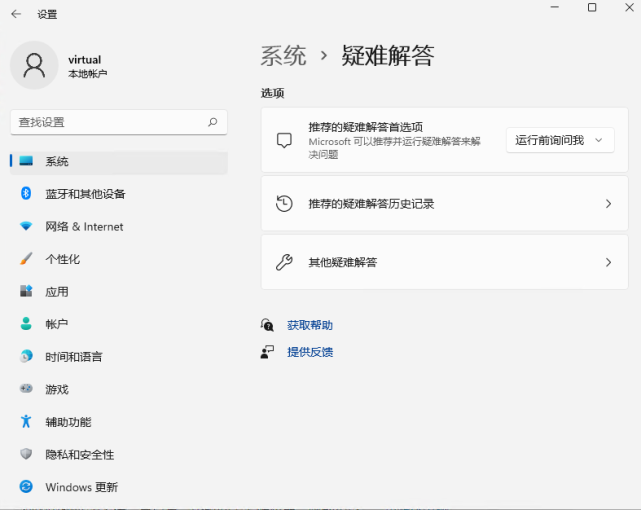
Task: Open 推荐的疑难解答历史记录 card
Action: click(445, 204)
